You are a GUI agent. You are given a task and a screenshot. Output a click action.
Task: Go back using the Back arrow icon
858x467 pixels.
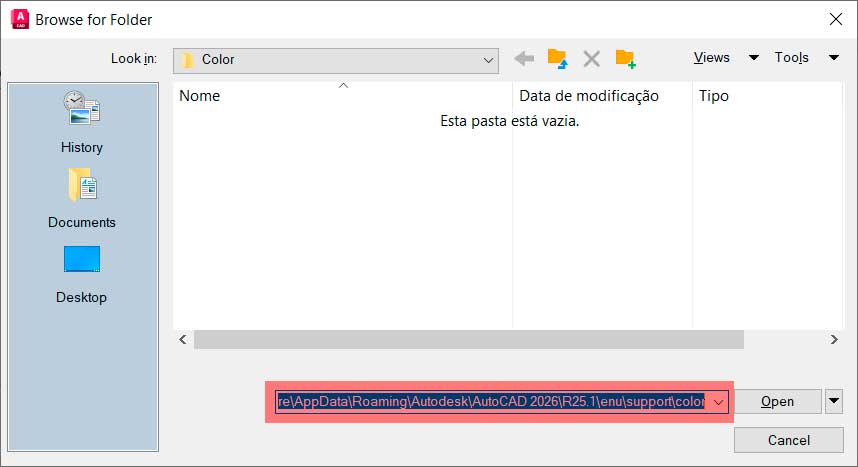coord(524,58)
